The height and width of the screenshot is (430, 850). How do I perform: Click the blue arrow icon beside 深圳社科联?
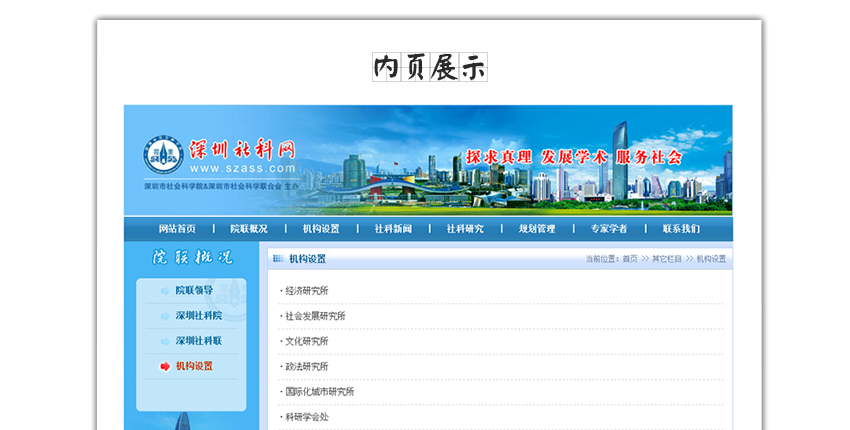point(165,341)
